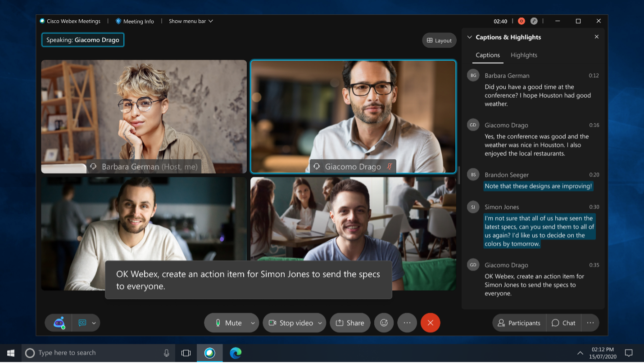The width and height of the screenshot is (644, 364).
Task: Open more options in center control bar
Action: point(407,323)
